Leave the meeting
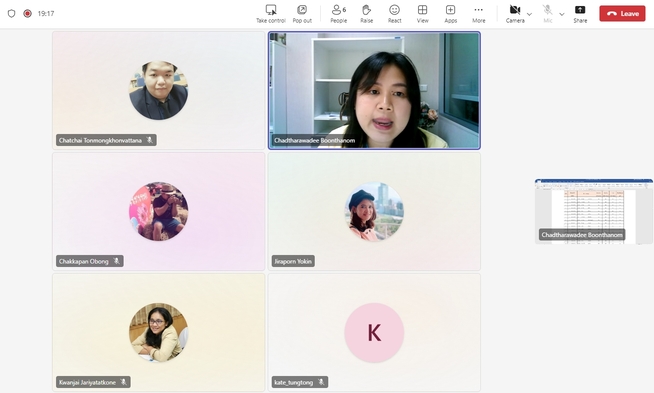Image resolution: width=654 pixels, height=393 pixels. (x=622, y=13)
